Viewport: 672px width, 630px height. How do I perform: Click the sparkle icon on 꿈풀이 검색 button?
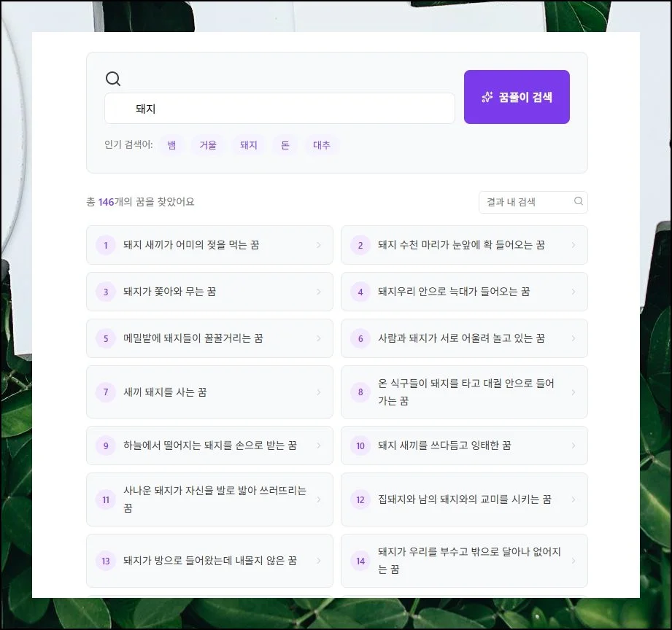click(x=487, y=96)
